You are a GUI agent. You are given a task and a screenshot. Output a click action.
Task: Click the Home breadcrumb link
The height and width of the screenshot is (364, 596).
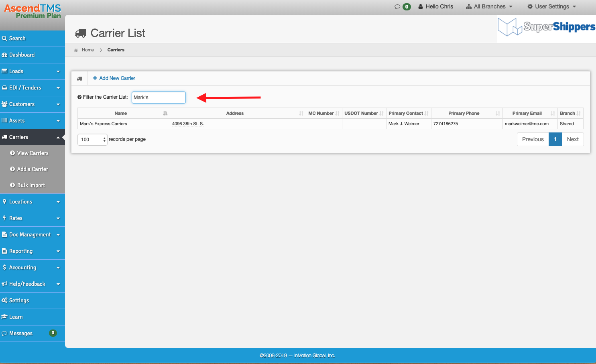tap(88, 50)
